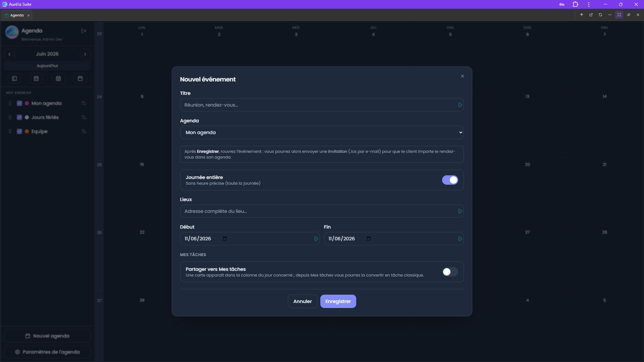Click the autofill icon in Titre field
Screen dimensions: 644x362
pyautogui.click(x=460, y=105)
